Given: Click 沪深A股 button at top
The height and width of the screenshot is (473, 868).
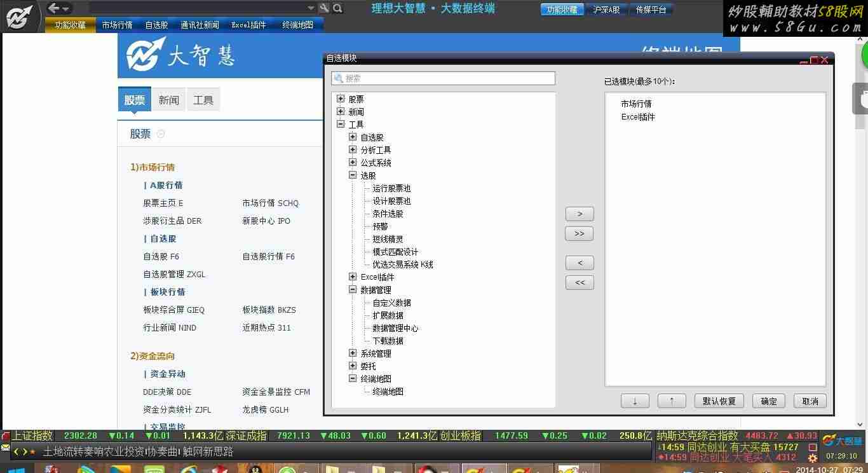Looking at the screenshot, I should tap(606, 10).
